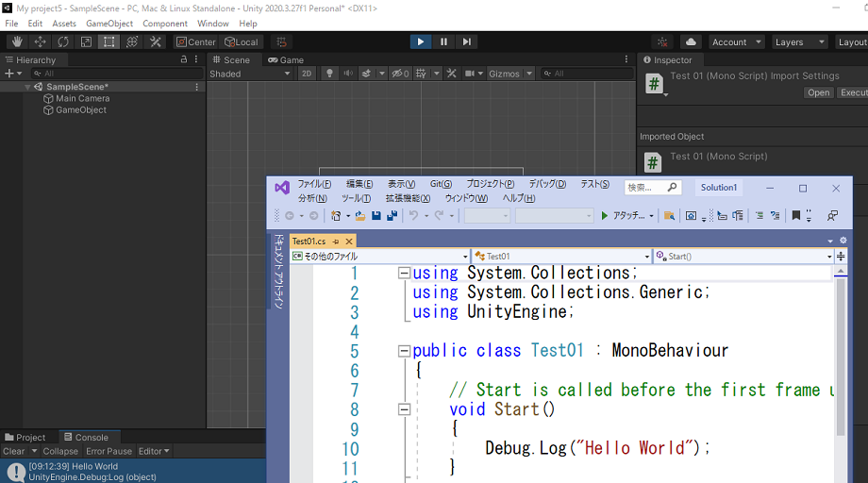Collapse SampleScene in Hierarchy
Viewport: 868px width, 483px height.
(27, 87)
